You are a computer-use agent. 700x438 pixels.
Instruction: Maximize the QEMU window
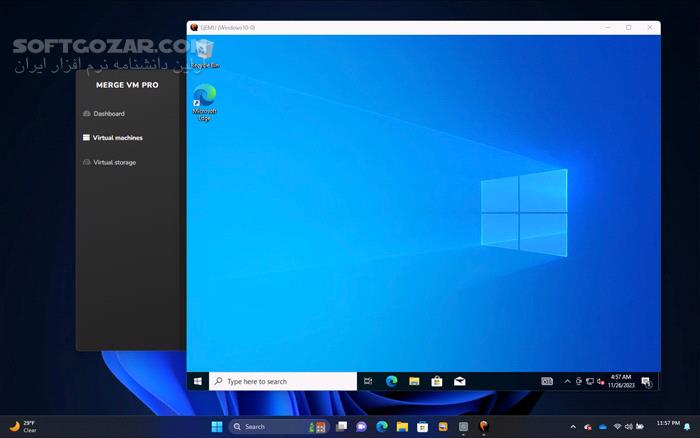pos(629,28)
